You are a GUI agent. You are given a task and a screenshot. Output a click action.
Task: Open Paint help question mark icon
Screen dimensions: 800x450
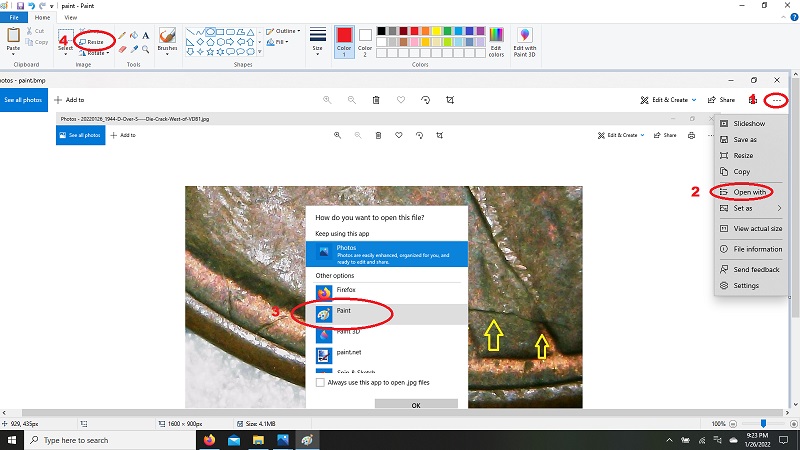794,17
